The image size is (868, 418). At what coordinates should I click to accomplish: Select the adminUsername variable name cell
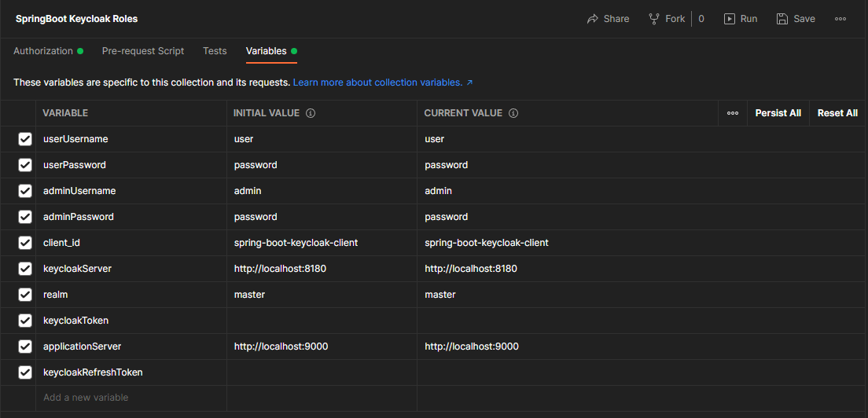click(x=131, y=191)
